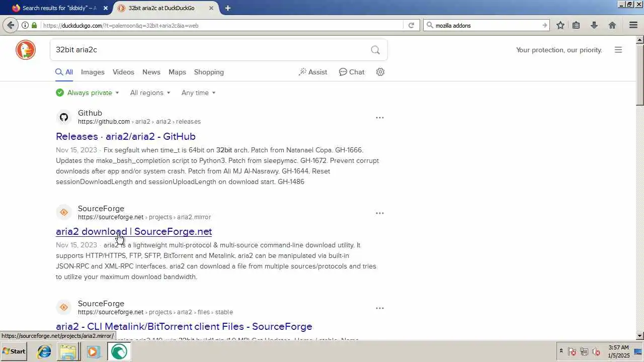Click the SourceForge favicon of aria2.mirror result
The image size is (644, 362).
point(64,213)
